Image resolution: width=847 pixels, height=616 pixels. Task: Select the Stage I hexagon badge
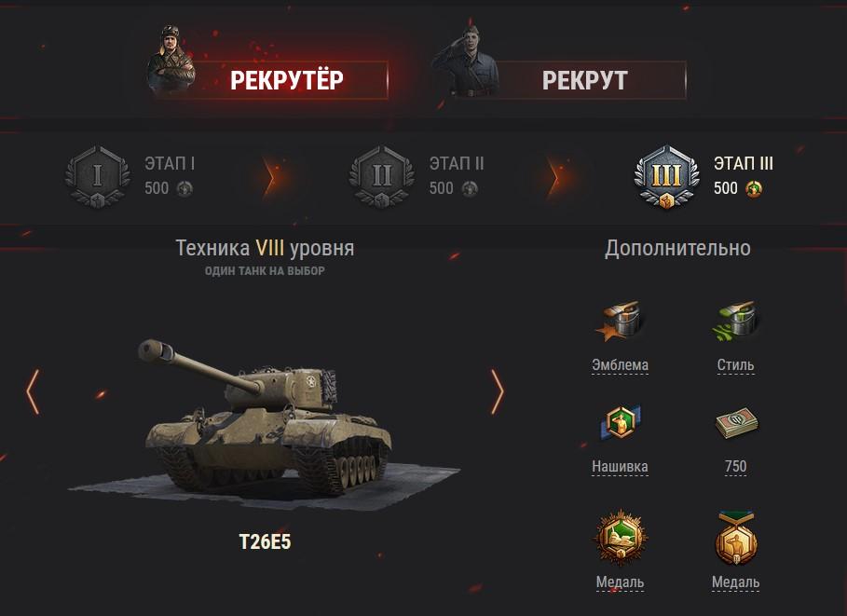97,176
